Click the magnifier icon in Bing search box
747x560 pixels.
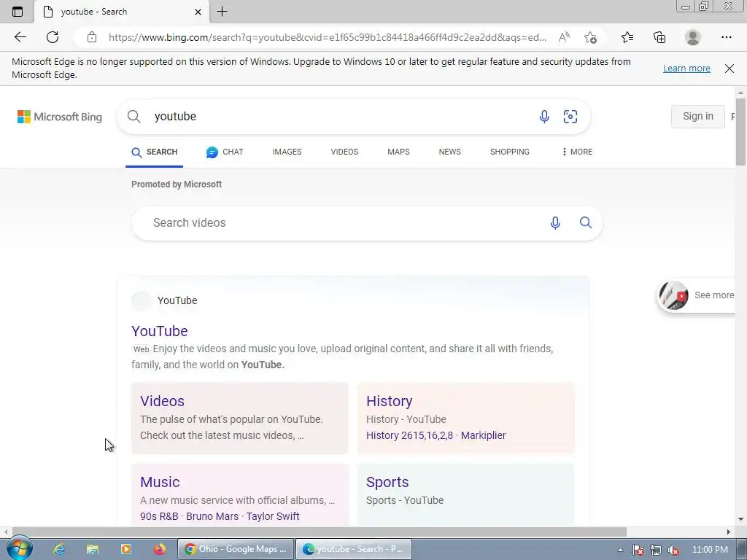tap(134, 117)
